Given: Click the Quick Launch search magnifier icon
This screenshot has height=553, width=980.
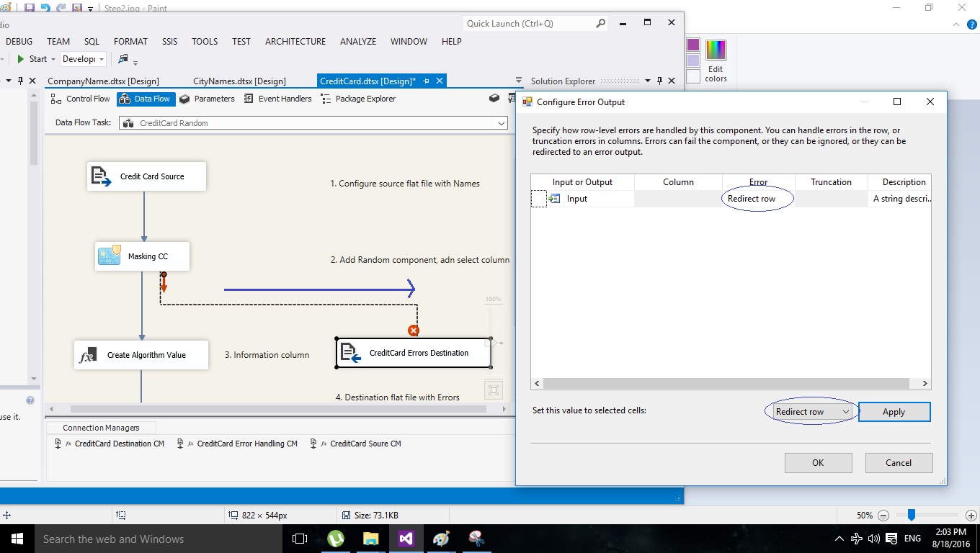Looking at the screenshot, I should coord(601,23).
